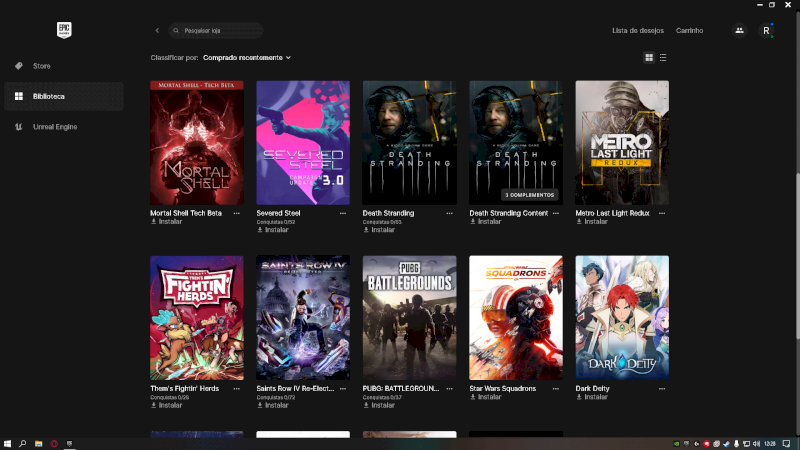Open options dots for Mortal Shell Tech Beta
This screenshot has width=800, height=450.
[237, 213]
